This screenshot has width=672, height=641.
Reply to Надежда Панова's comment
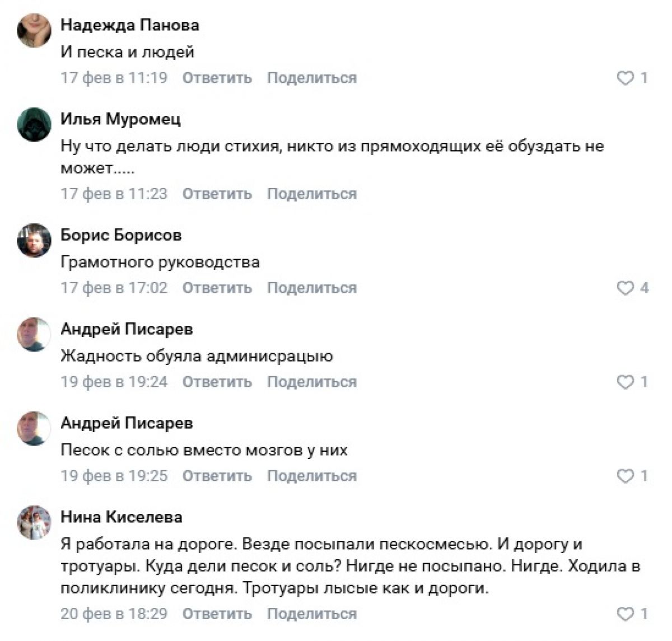(x=217, y=78)
